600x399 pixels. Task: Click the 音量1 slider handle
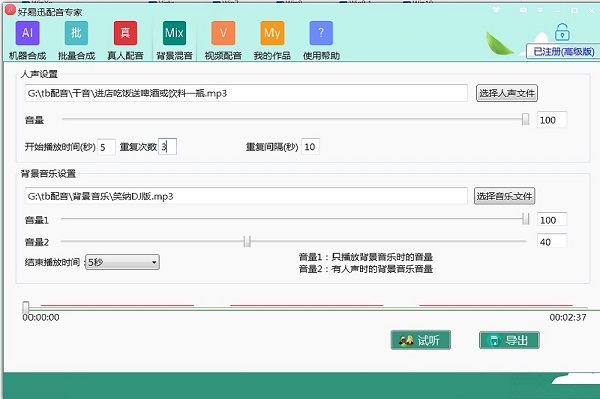[525, 219]
